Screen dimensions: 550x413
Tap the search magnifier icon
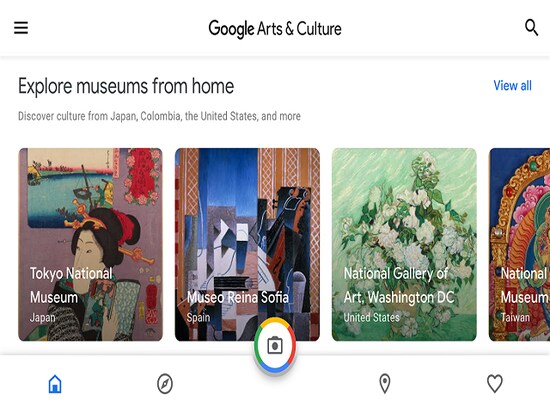pos(531,27)
